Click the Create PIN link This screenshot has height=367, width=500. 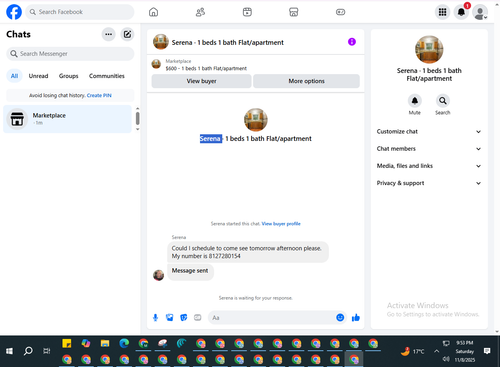coord(99,95)
